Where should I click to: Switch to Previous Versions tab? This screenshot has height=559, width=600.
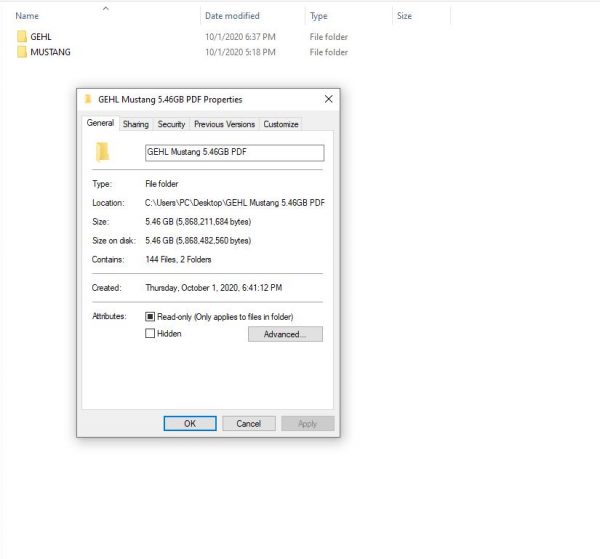[224, 124]
